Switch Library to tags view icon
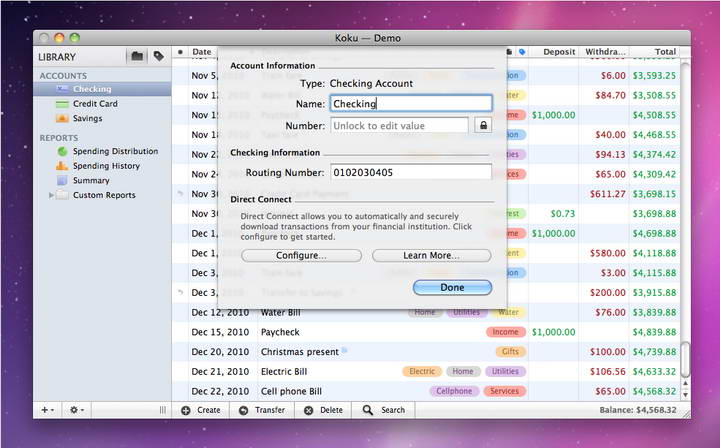 (x=159, y=56)
